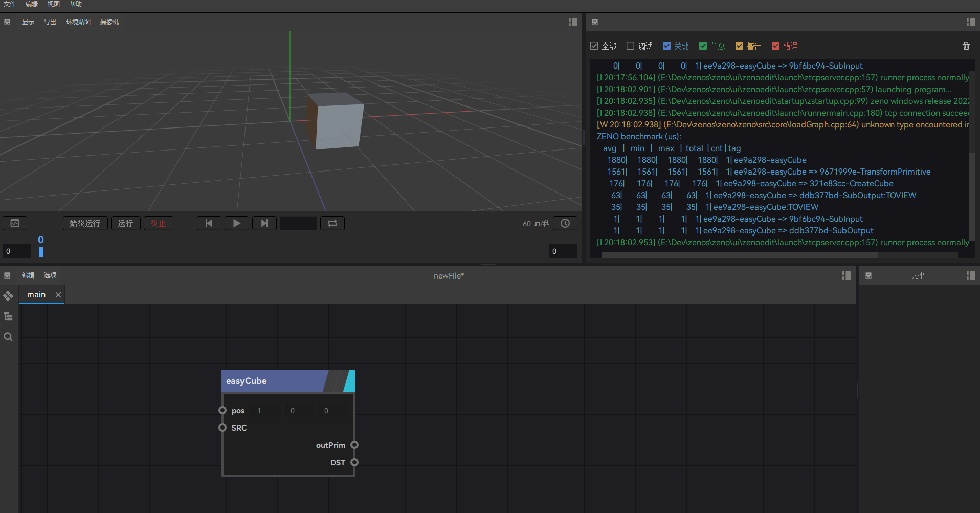Toggle easyCube node cyan view flag

click(x=350, y=381)
